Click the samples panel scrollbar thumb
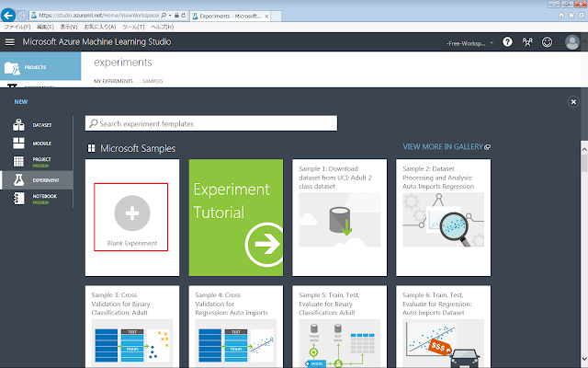The height and width of the screenshot is (368, 588). 584,163
